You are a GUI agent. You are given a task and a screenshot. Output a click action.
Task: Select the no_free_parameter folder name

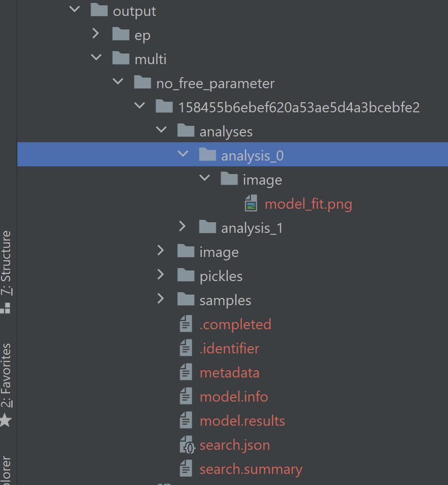pos(215,83)
